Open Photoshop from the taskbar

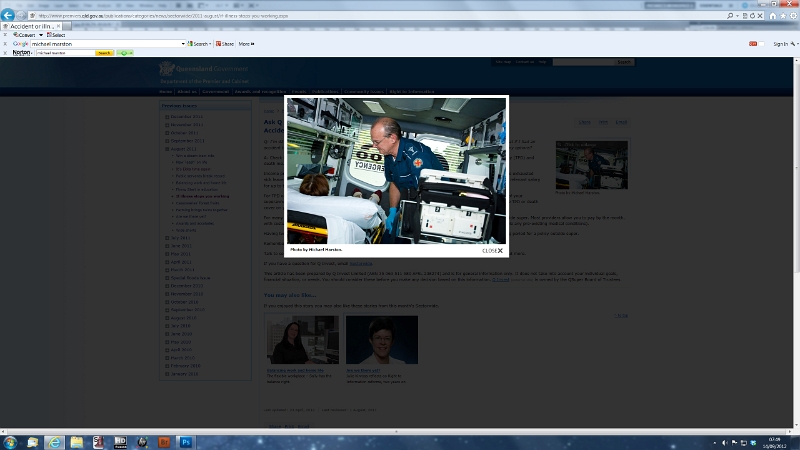(186, 442)
